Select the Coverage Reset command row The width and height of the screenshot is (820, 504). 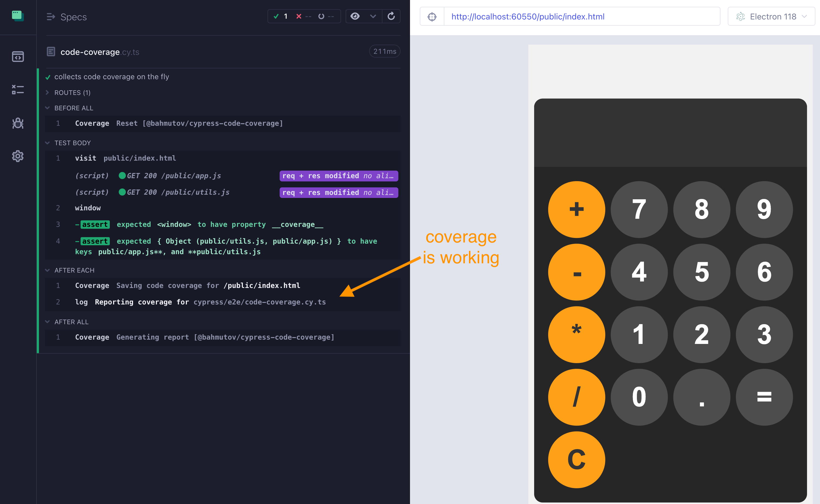[223, 123]
